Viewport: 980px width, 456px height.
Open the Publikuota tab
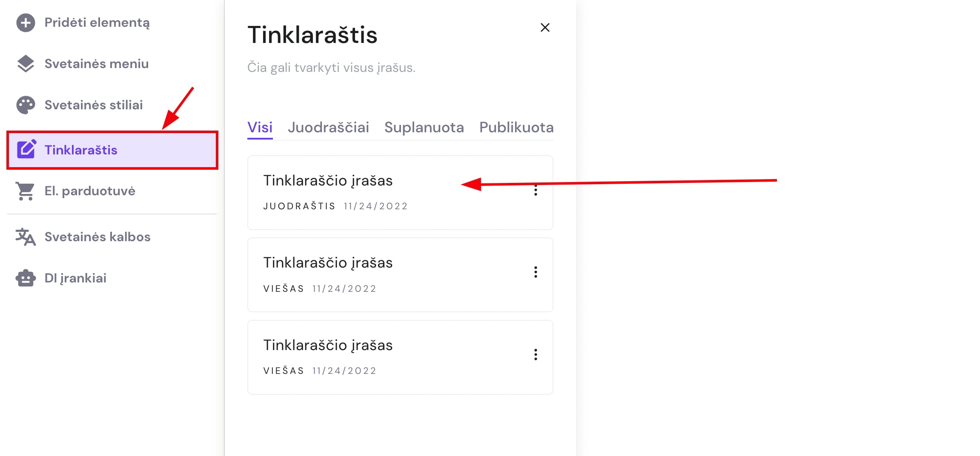[x=516, y=127]
